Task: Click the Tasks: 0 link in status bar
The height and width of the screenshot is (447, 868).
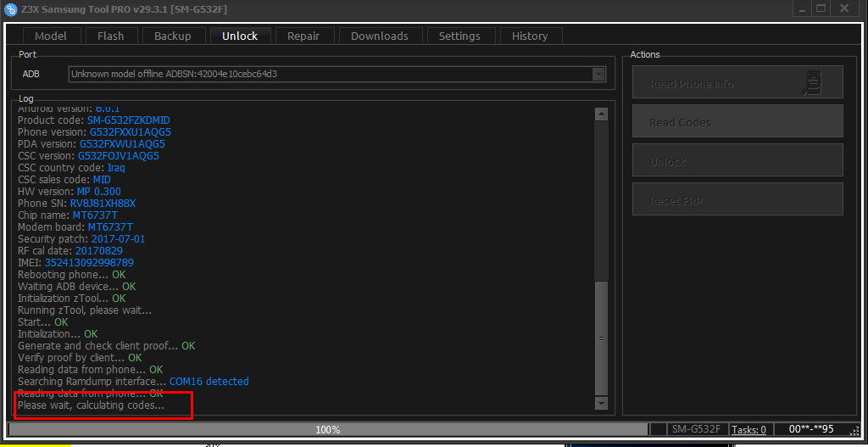Action: (748, 429)
